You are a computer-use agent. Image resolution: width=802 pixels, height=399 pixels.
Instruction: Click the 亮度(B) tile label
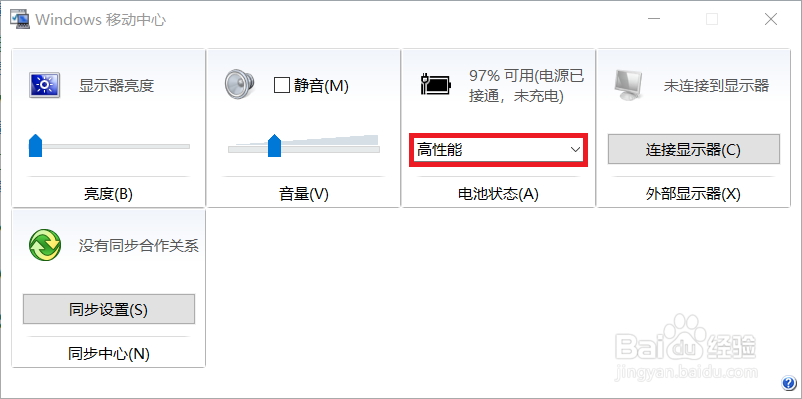(108, 194)
